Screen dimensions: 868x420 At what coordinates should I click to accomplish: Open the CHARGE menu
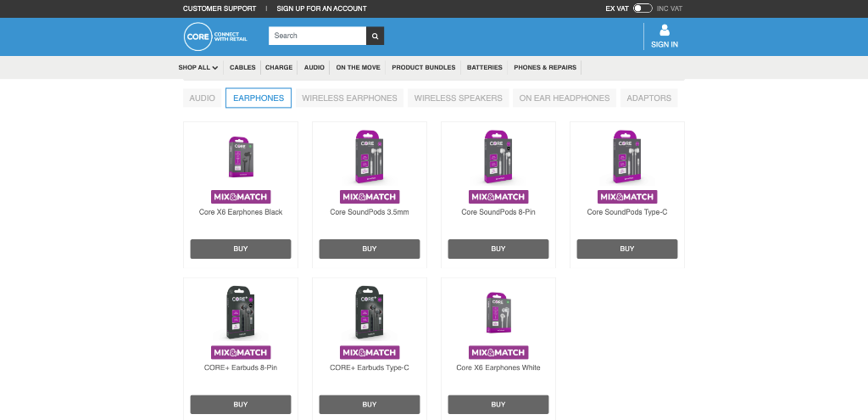click(x=279, y=68)
